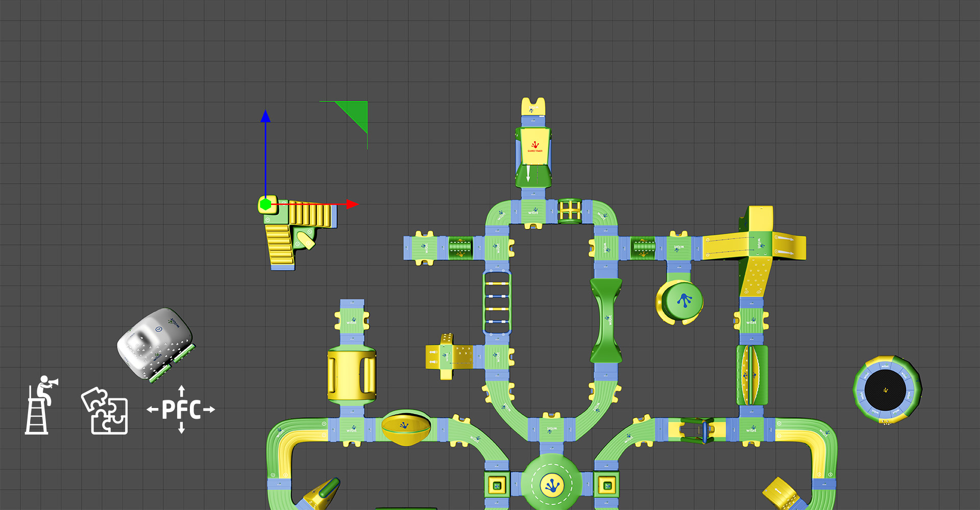Click the green gizmo center handle
The height and width of the screenshot is (510, 980).
(x=265, y=205)
